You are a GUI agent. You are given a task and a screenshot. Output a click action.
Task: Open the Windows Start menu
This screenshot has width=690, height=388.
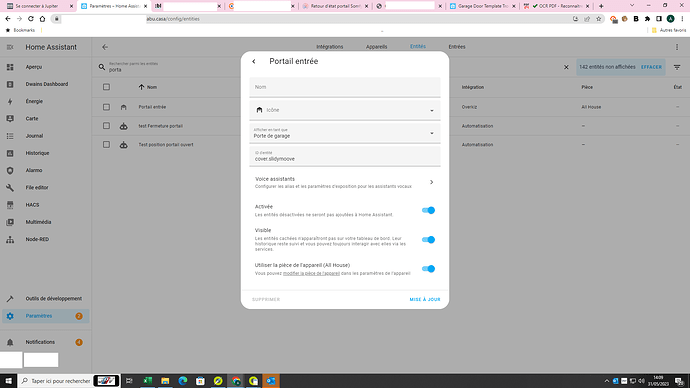8,381
